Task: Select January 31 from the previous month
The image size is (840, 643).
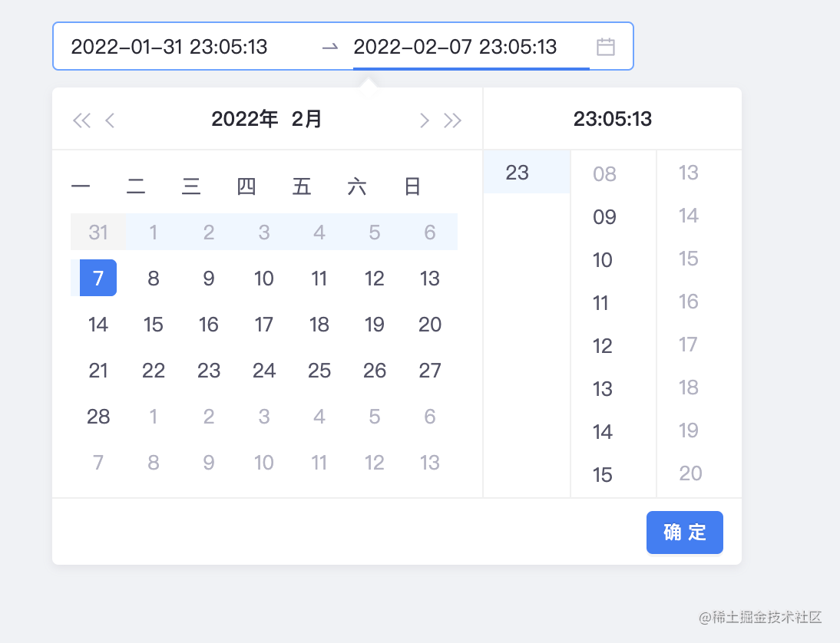Action: click(x=98, y=232)
